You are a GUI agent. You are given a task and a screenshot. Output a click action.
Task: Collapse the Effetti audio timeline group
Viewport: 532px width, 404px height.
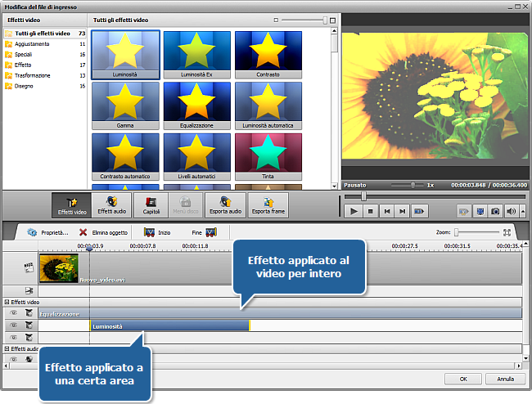6,348
